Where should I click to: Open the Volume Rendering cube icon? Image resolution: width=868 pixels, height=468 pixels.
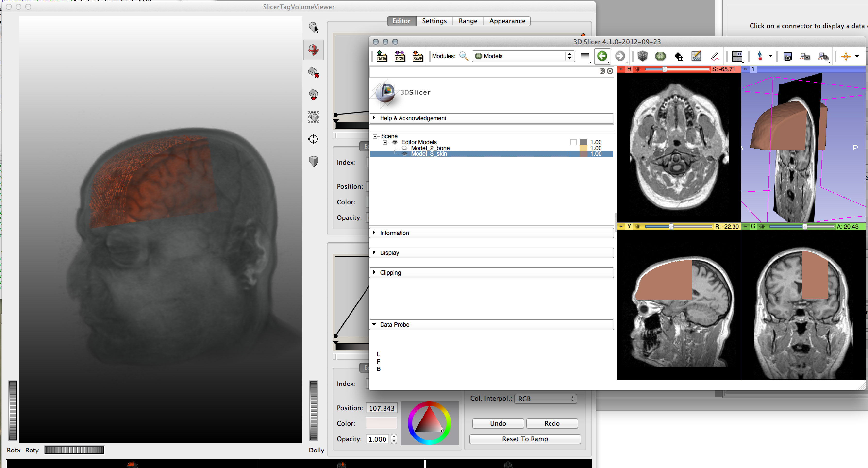(x=642, y=56)
